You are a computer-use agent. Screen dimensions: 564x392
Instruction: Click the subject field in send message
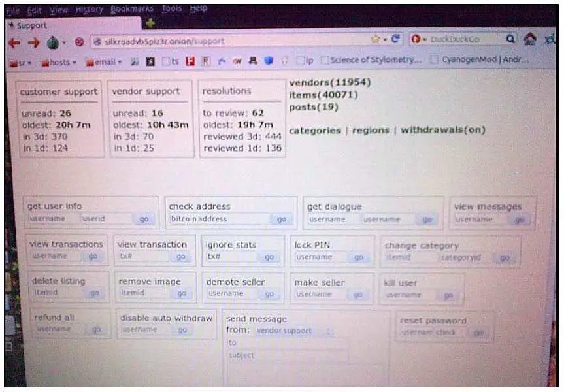(x=288, y=356)
